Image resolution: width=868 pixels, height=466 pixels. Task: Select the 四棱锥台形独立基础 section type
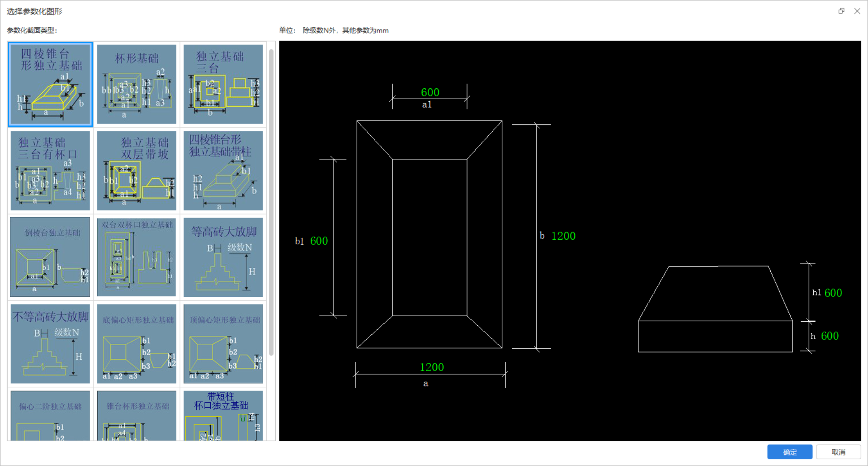(x=50, y=84)
